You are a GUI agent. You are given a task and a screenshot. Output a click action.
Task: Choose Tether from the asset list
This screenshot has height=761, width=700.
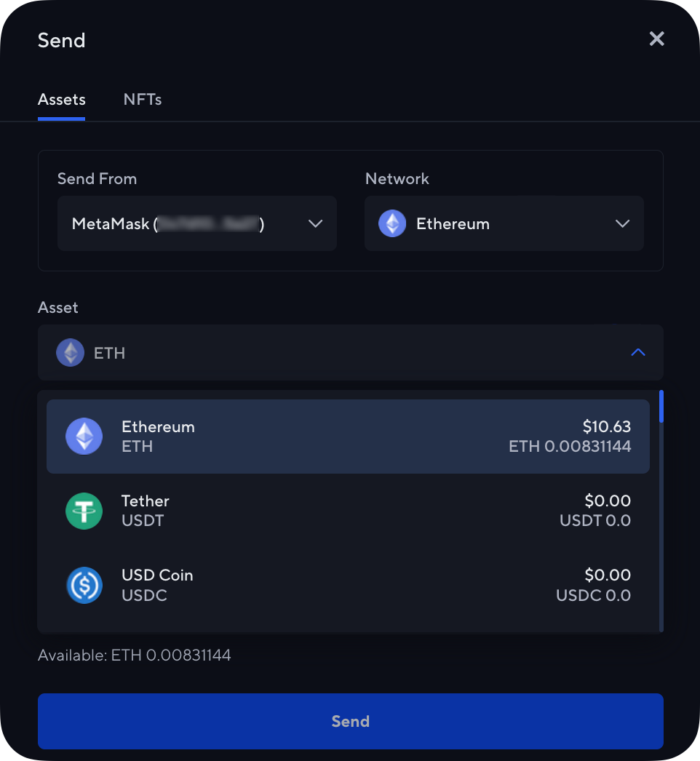348,511
